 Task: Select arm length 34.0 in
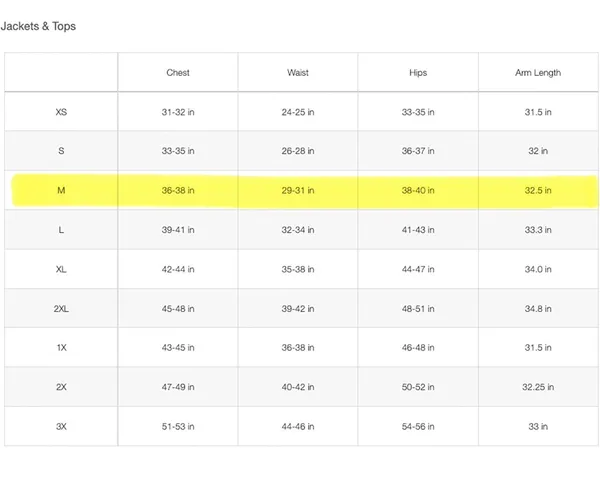click(538, 269)
